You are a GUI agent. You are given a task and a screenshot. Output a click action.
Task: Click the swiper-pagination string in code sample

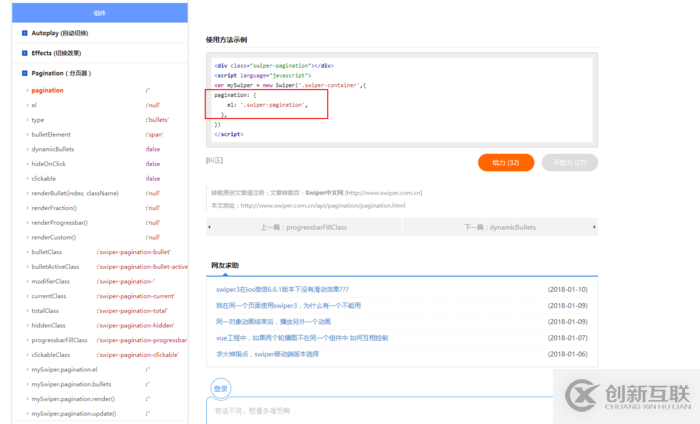(x=273, y=105)
